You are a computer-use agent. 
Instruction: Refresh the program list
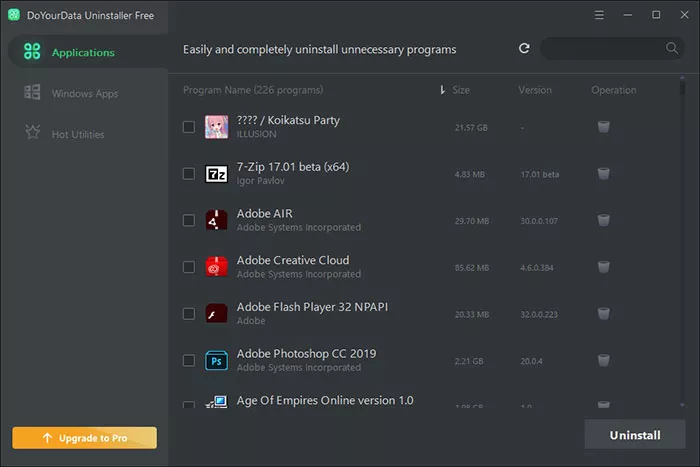pyautogui.click(x=524, y=48)
